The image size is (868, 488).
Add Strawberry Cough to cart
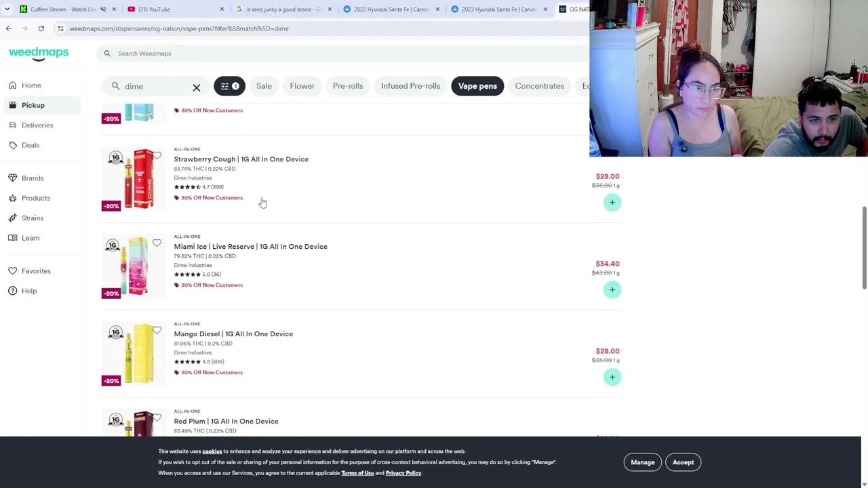pos(612,202)
